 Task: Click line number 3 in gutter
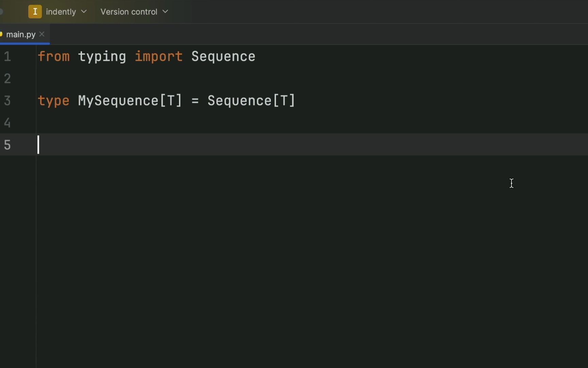(x=7, y=101)
